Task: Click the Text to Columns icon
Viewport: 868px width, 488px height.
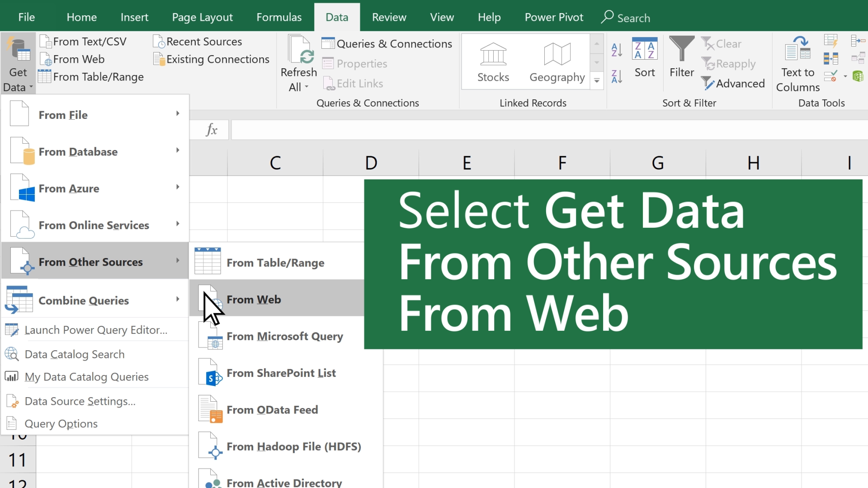Action: [x=797, y=64]
